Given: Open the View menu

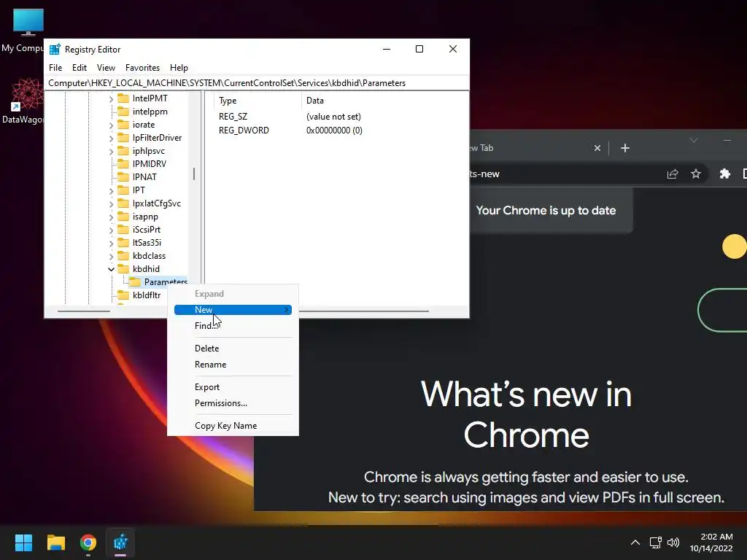Looking at the screenshot, I should tap(106, 68).
